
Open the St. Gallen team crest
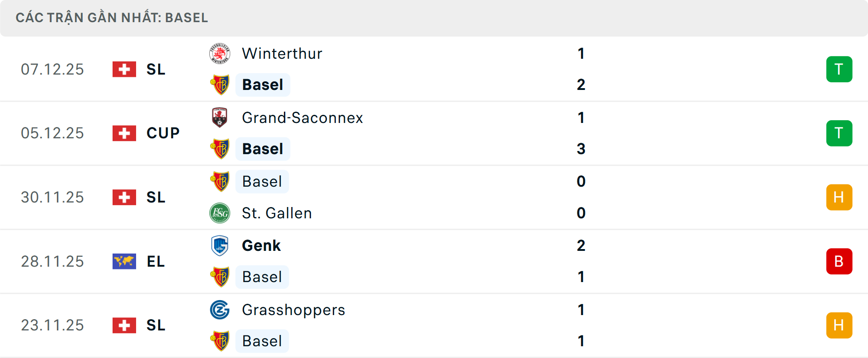pos(220,213)
